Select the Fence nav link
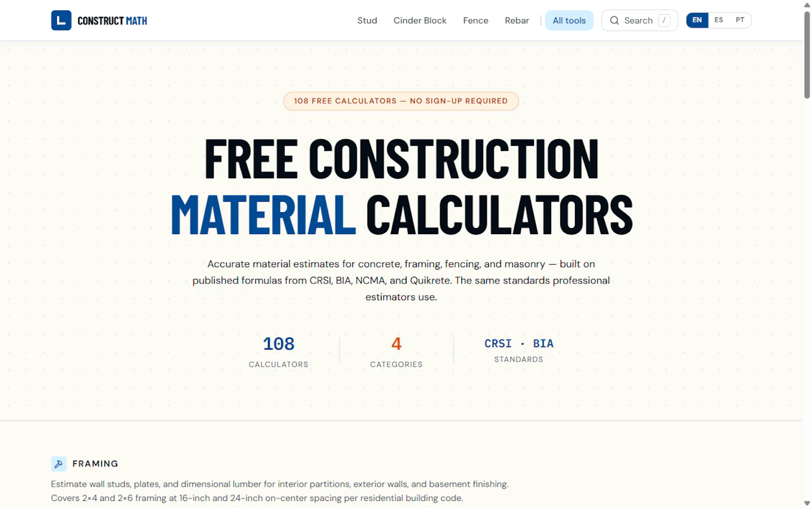812x508 pixels. (x=476, y=20)
